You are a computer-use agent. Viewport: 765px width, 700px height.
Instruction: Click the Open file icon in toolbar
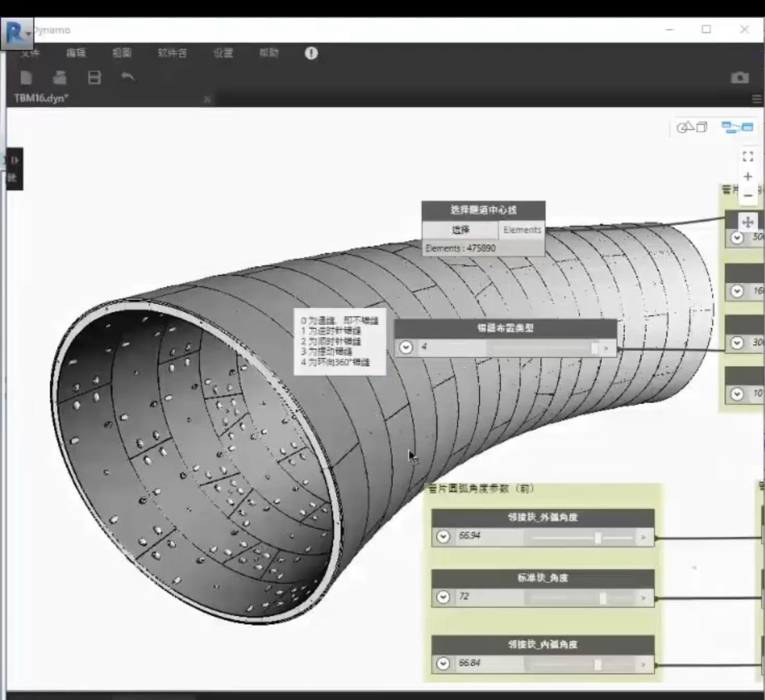[x=60, y=78]
